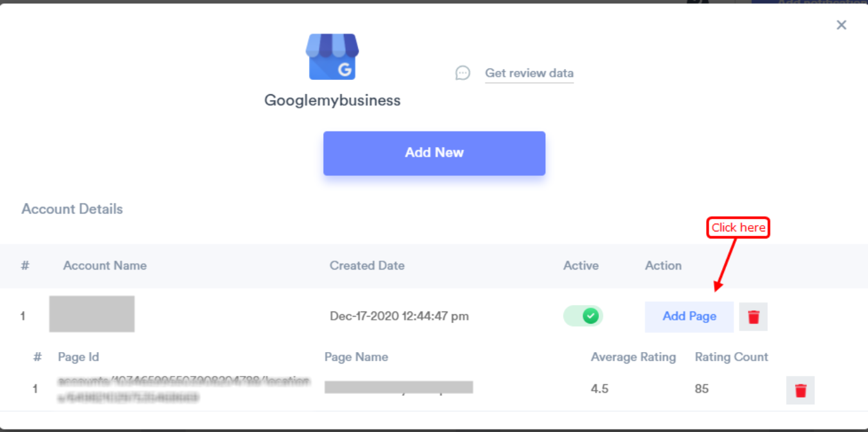Click the redacted account name cell

point(92,314)
